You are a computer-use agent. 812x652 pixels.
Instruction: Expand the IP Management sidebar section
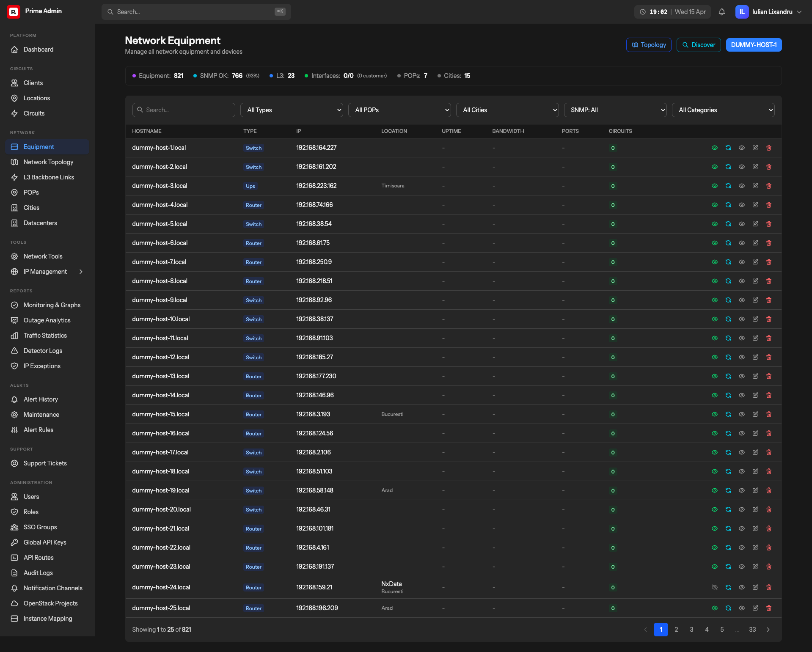tap(47, 271)
